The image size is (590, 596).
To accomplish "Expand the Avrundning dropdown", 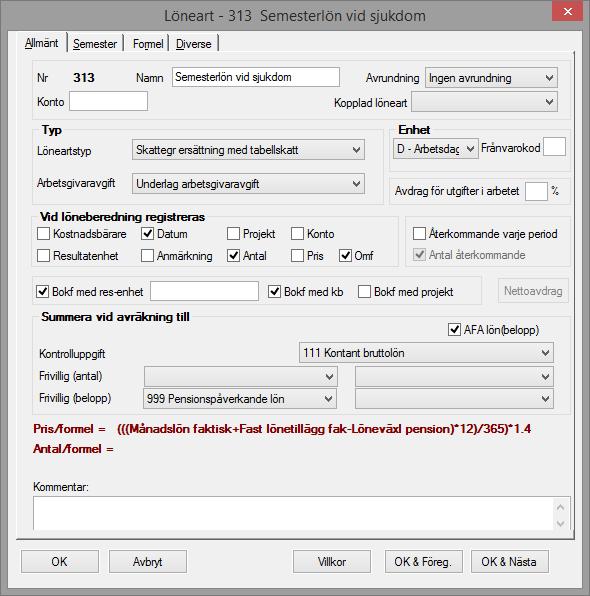I will pyautogui.click(x=491, y=78).
